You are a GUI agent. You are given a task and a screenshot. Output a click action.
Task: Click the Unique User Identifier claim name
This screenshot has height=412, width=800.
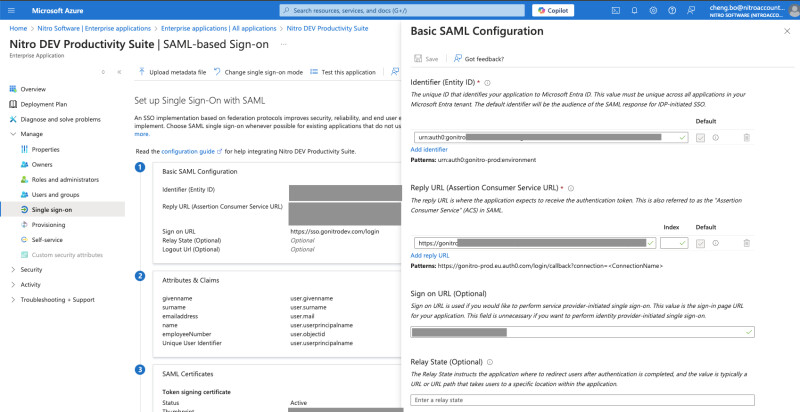(192, 343)
